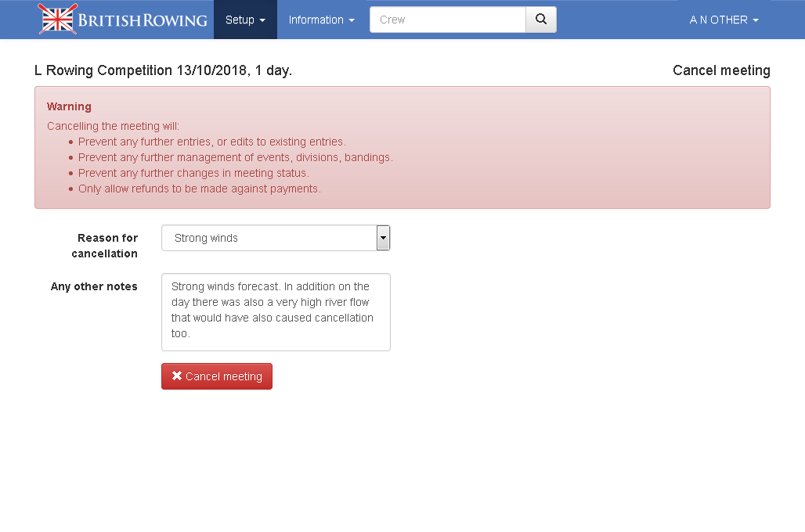Click inside the Any other notes textarea

tap(275, 311)
